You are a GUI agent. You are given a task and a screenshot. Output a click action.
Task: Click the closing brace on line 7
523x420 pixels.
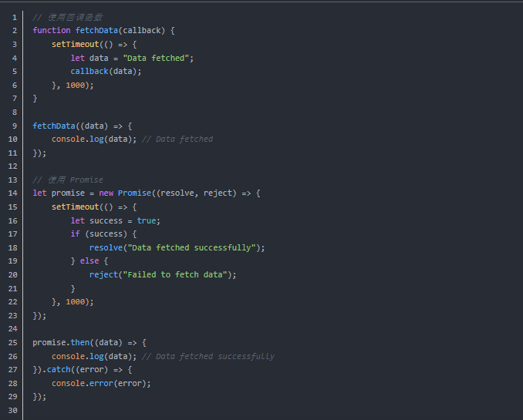click(x=35, y=99)
